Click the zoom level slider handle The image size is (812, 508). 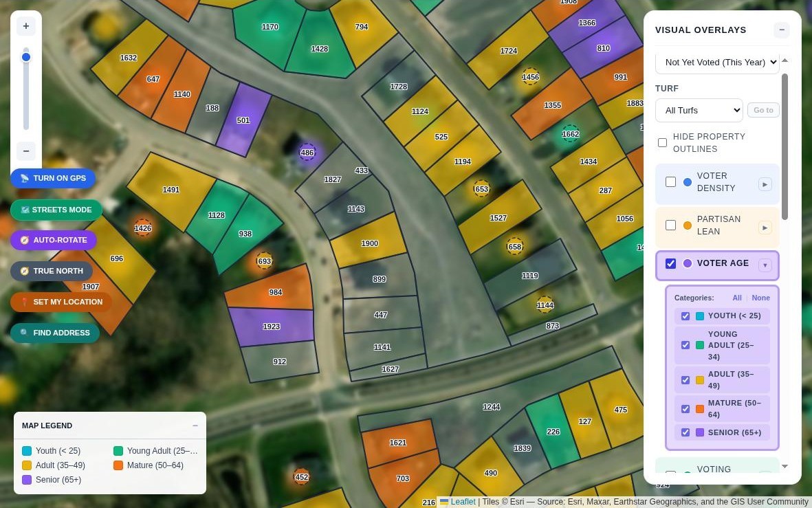click(26, 57)
